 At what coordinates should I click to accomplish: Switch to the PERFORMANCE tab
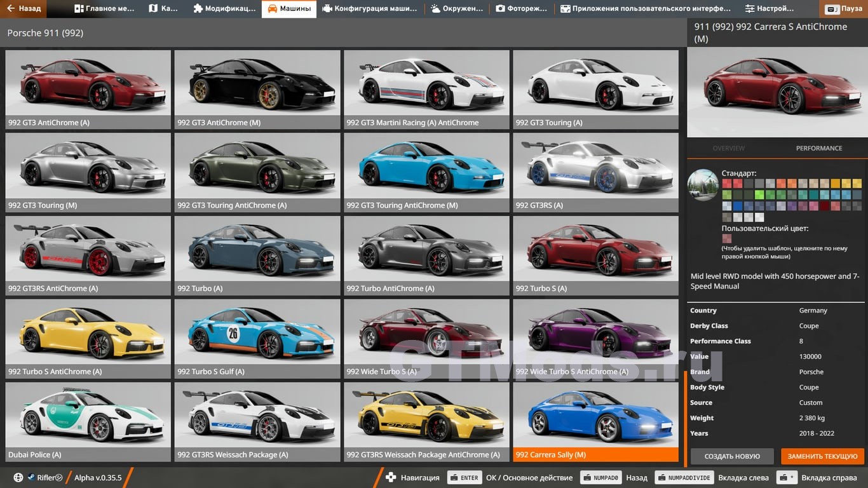(x=819, y=148)
